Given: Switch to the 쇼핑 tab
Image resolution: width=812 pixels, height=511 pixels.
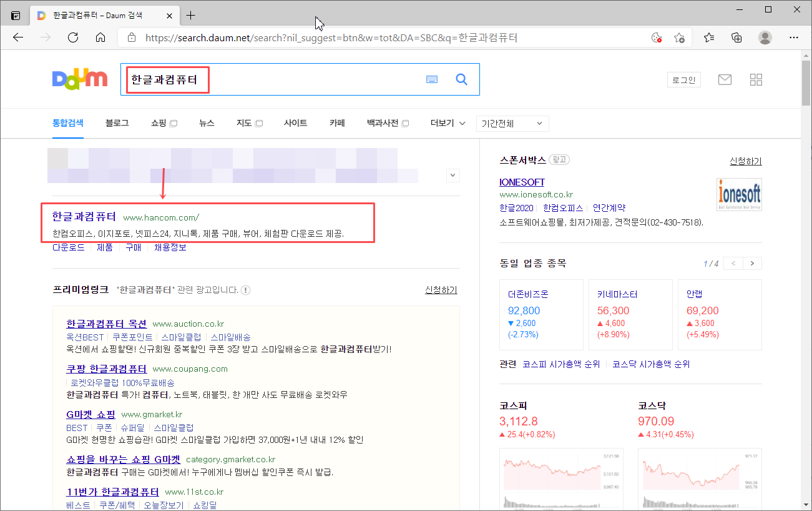Looking at the screenshot, I should coord(159,123).
